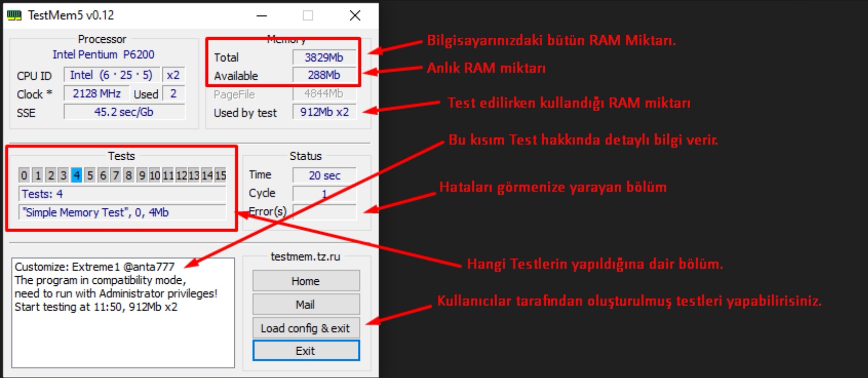The height and width of the screenshot is (378, 868).
Task: Click the x2 core count field
Action: tap(173, 75)
